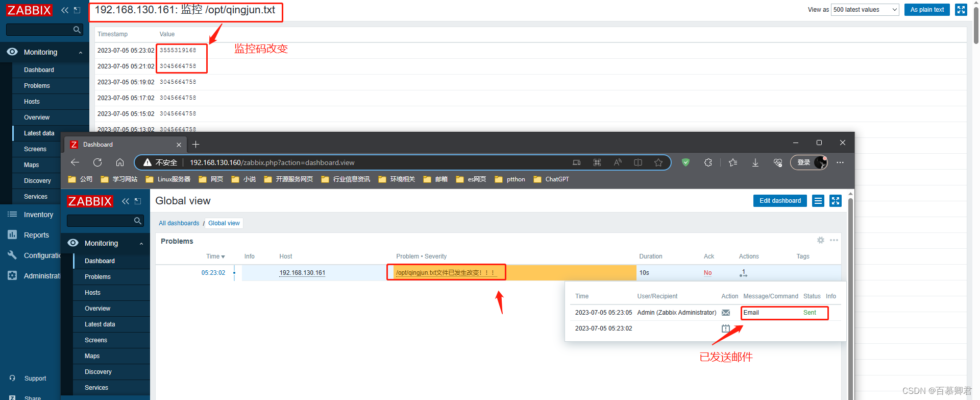Viewport: 980px width, 400px height.
Task: Open the All dashboards breadcrumb link
Action: pos(179,223)
